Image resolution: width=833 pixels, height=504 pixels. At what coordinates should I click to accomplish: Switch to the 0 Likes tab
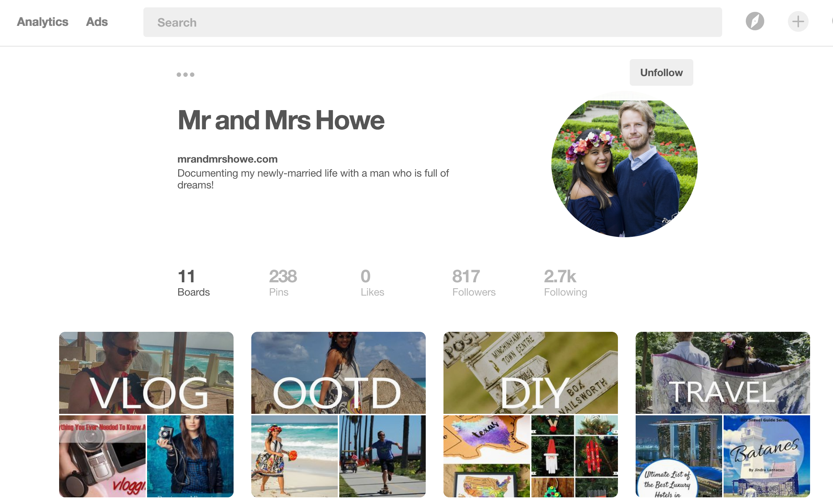[372, 283]
